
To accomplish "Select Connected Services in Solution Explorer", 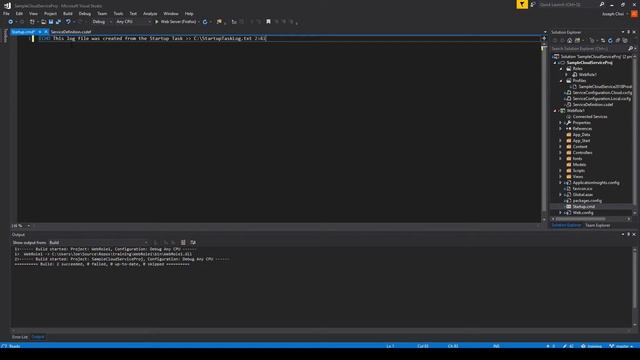I will [x=590, y=116].
